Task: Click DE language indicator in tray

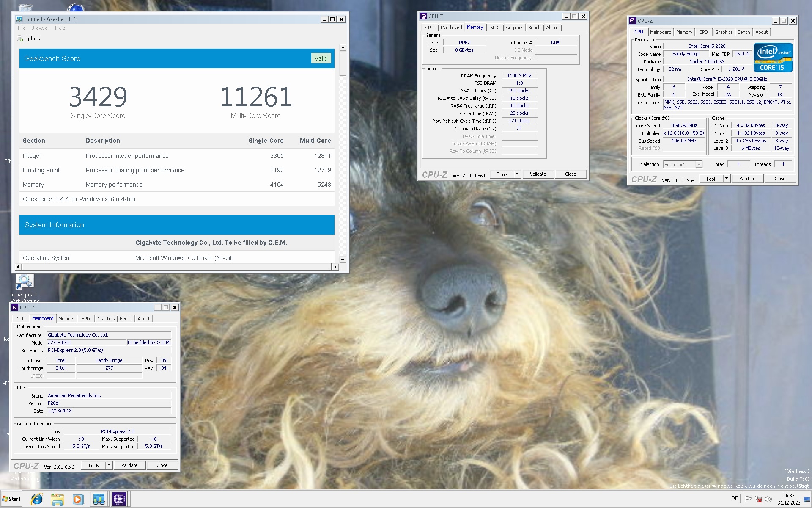Action: [x=735, y=498]
